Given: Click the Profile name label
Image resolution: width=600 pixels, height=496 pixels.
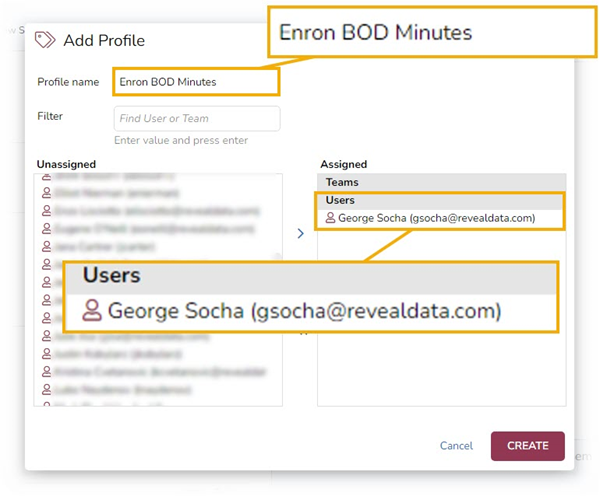Looking at the screenshot, I should 68,82.
